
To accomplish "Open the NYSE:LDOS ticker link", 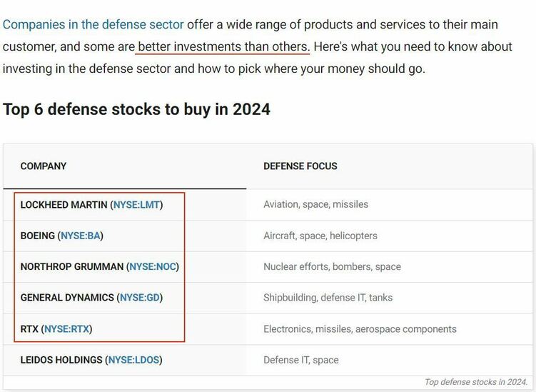I will [x=135, y=360].
